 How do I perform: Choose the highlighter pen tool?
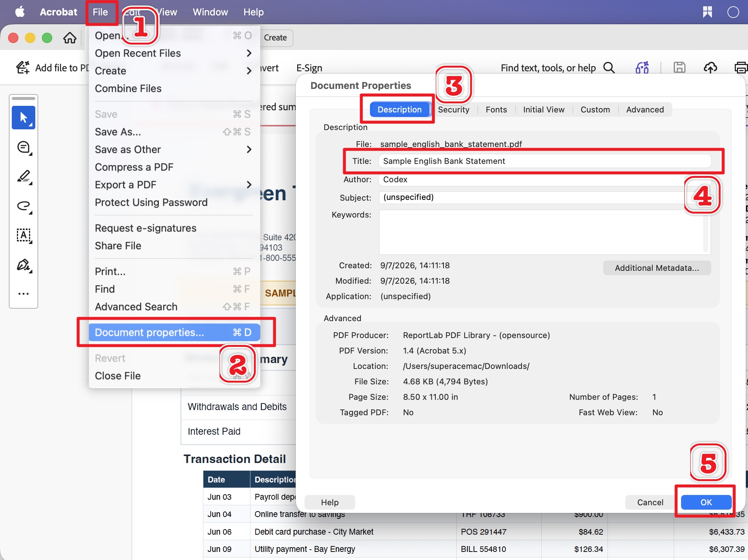point(24,177)
